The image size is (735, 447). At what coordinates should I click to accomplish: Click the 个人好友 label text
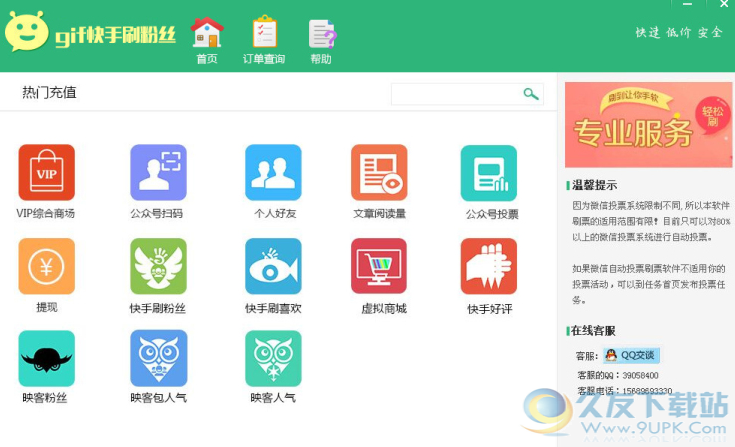pyautogui.click(x=275, y=214)
